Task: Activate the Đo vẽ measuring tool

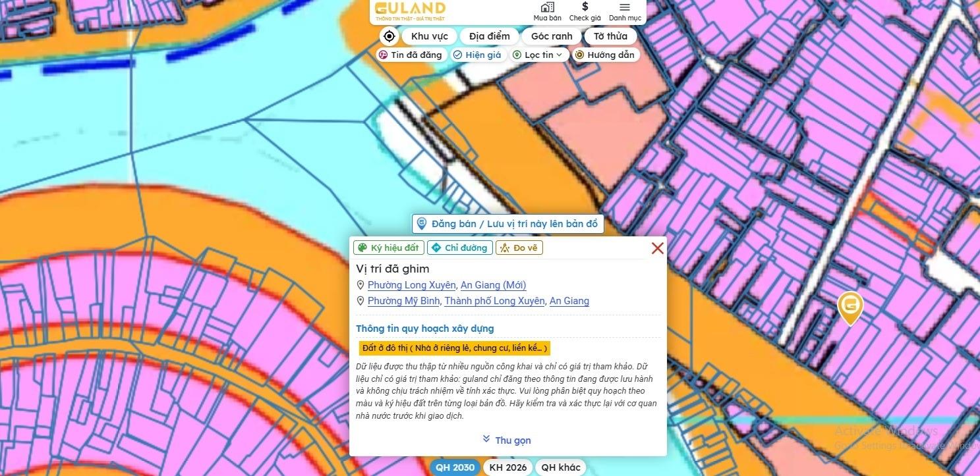Action: coord(519,248)
